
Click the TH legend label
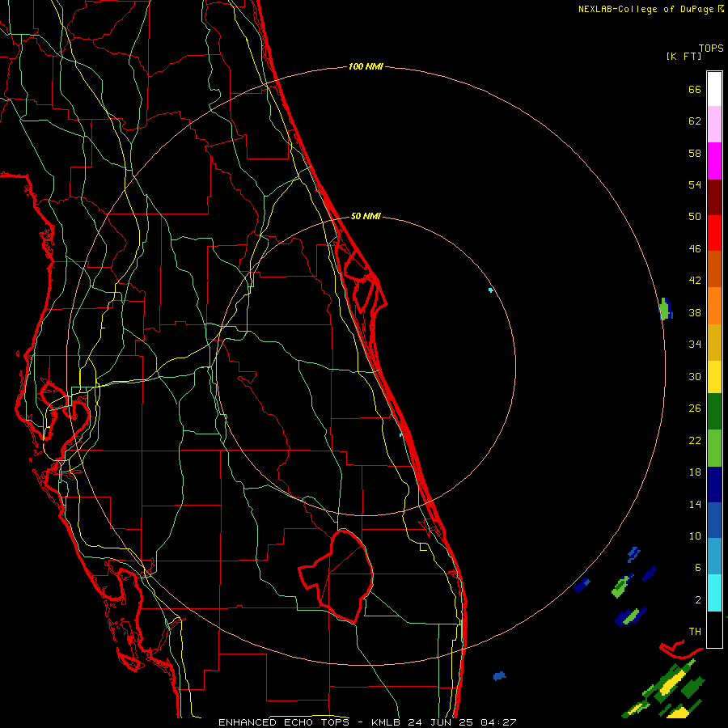click(695, 632)
